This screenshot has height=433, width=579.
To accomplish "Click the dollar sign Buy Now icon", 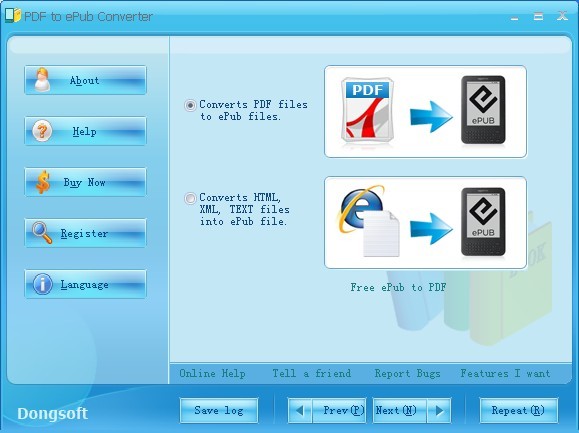I will (43, 182).
